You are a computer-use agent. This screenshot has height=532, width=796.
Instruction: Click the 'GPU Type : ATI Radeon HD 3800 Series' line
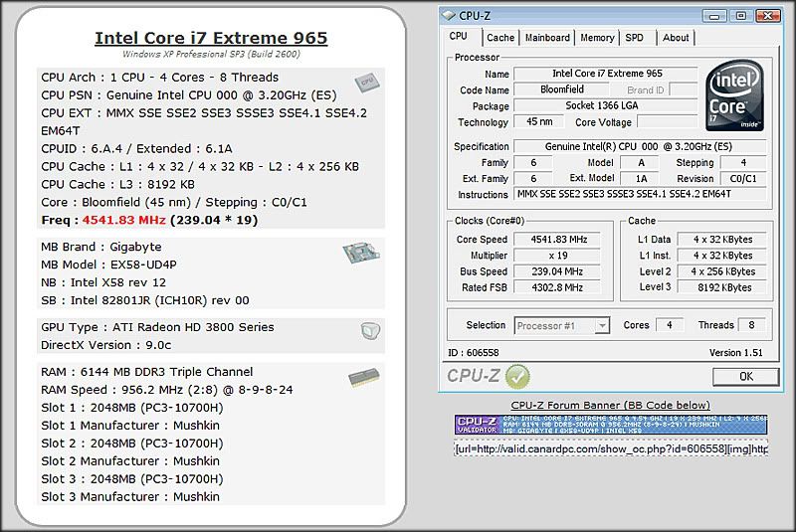click(x=157, y=327)
